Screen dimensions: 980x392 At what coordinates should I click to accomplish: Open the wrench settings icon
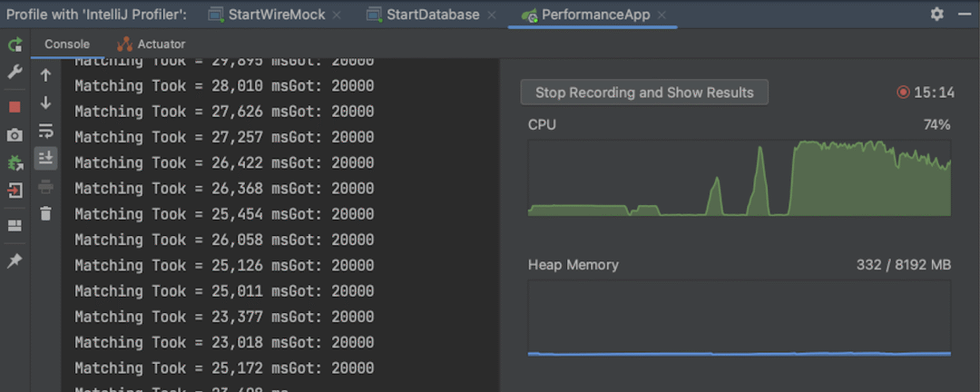click(x=15, y=72)
